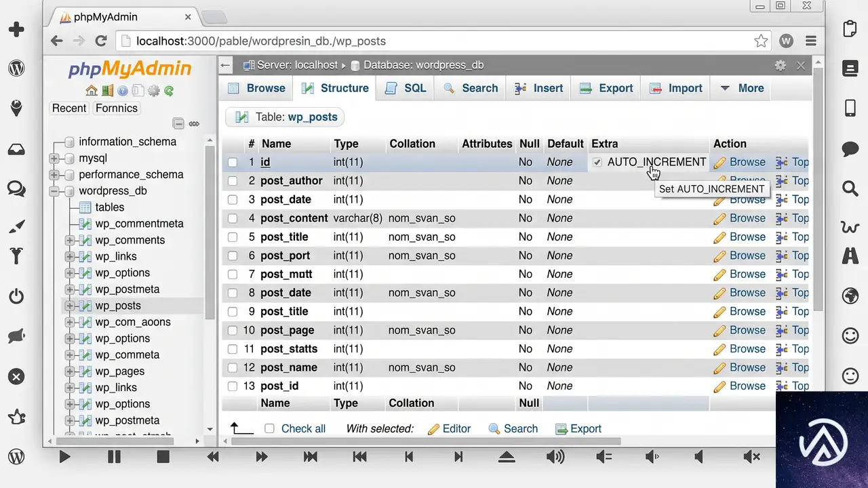
Task: Expand the wp_comments table node
Action: [x=70, y=240]
